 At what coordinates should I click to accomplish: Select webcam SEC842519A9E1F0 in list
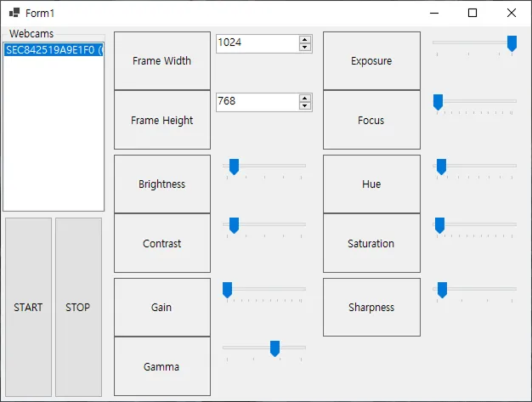[53, 50]
